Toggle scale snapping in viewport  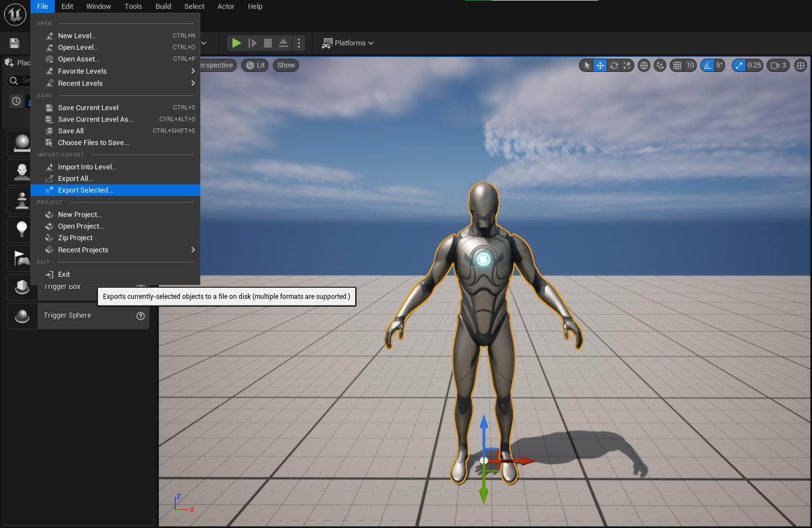739,65
